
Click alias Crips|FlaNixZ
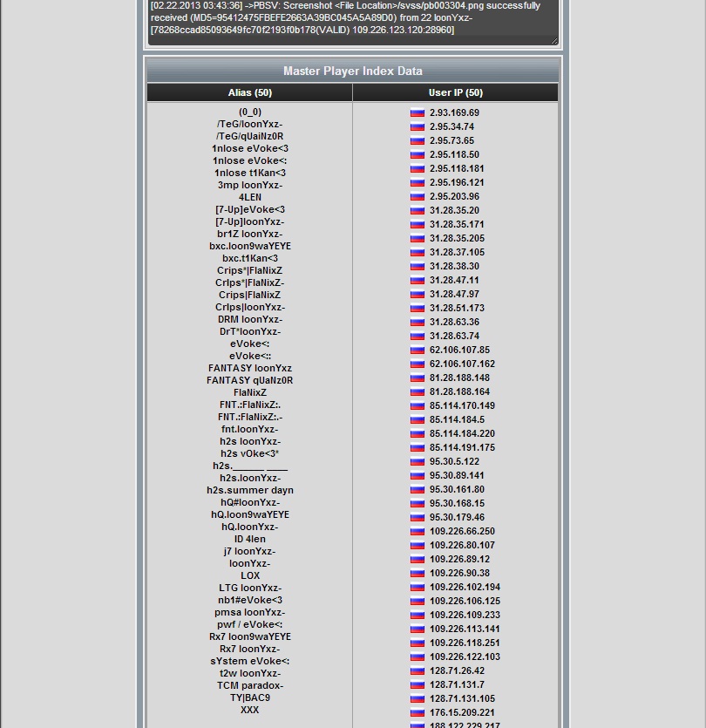point(250,295)
